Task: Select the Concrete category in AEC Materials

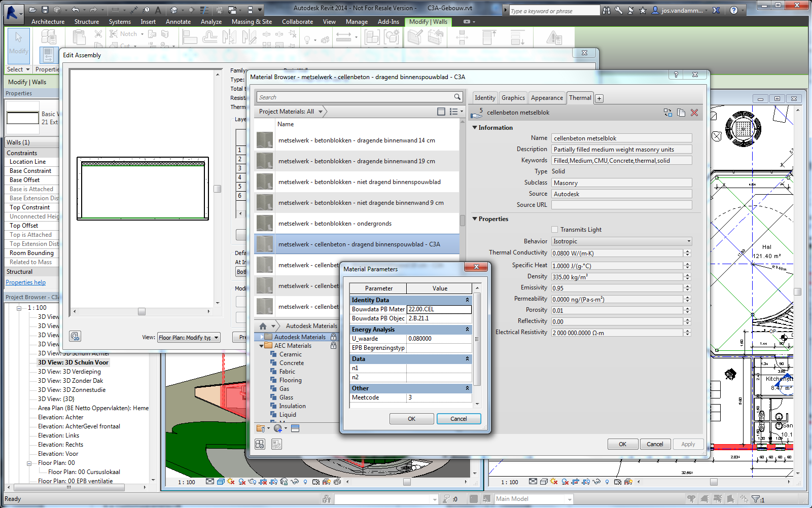Action: (292, 363)
